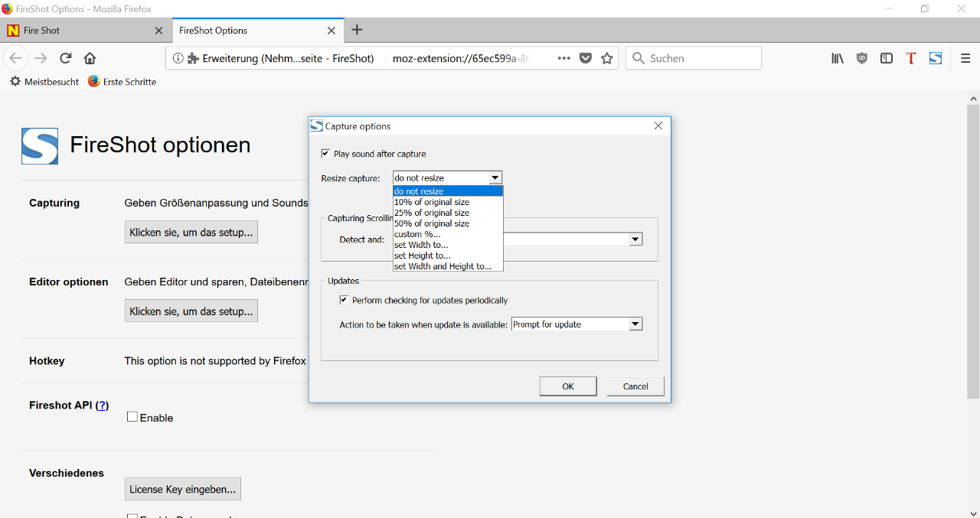Open the Prompt for update dropdown

tap(577, 324)
